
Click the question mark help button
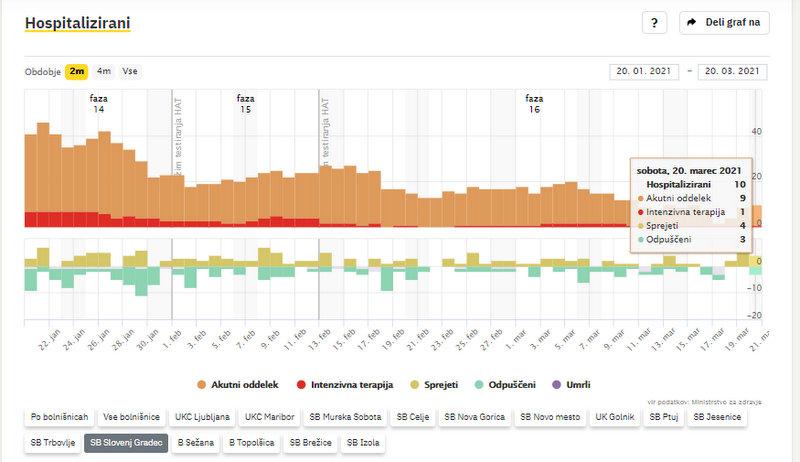(654, 23)
